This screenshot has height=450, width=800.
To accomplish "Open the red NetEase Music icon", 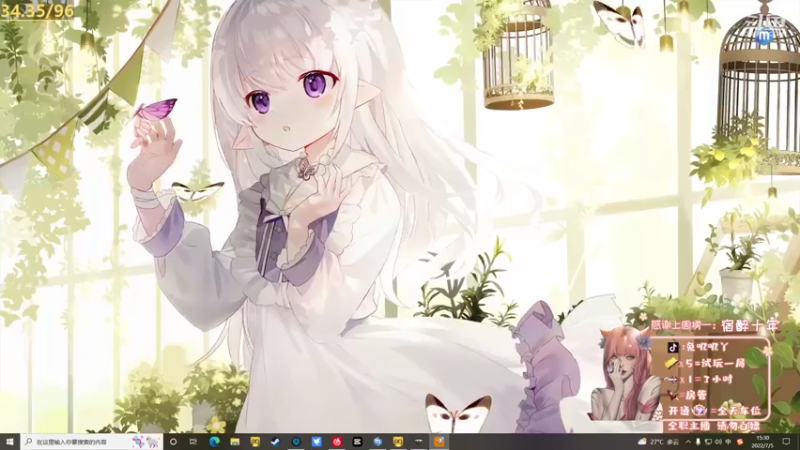I will tap(337, 442).
